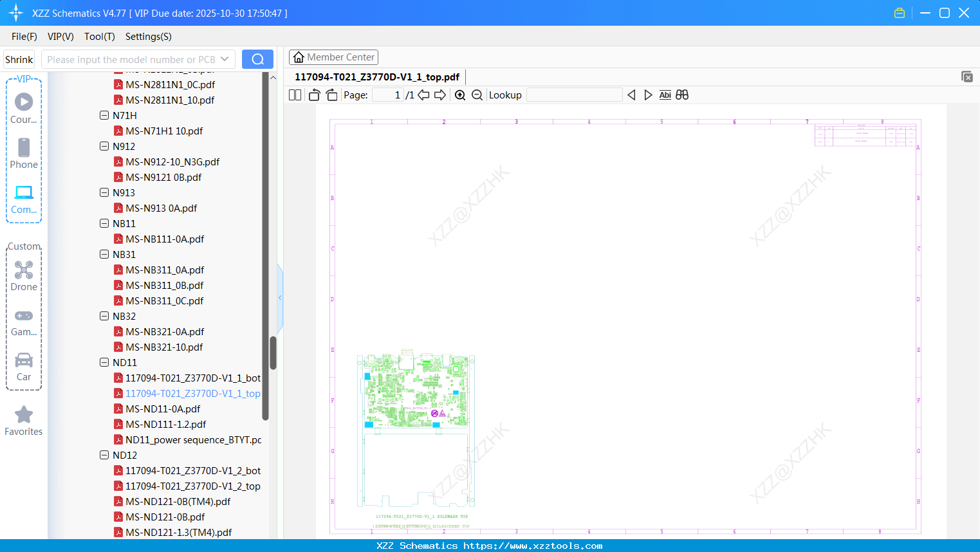Find next lookup result triangle
Screen dimensions: 980x552
click(x=648, y=95)
